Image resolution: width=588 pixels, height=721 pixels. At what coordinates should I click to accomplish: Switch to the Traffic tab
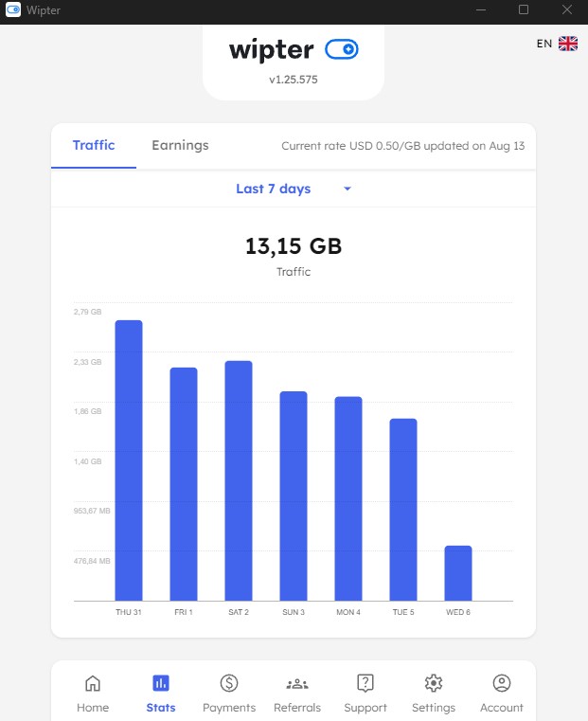tap(94, 145)
